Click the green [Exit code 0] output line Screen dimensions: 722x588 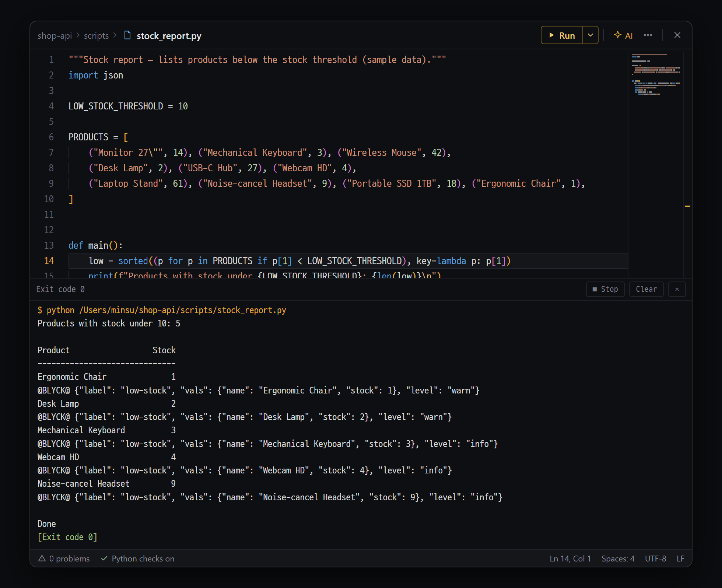[67, 537]
